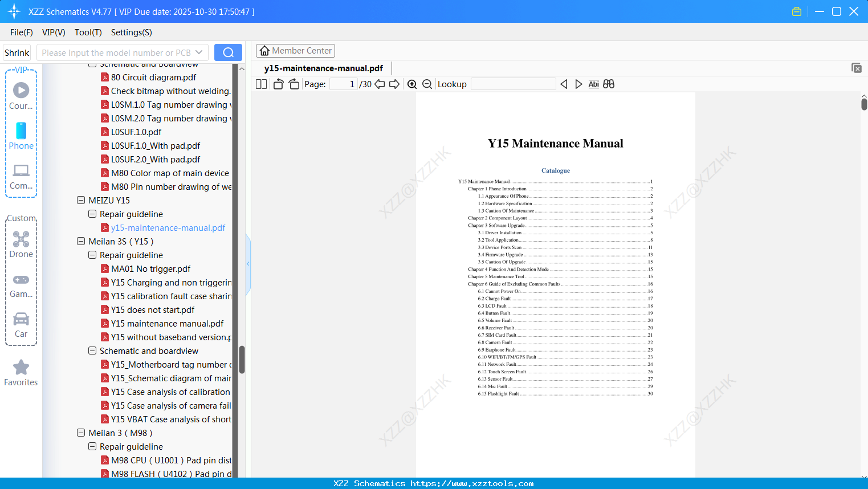Open MA01 No trigger.pdf

pyautogui.click(x=150, y=269)
